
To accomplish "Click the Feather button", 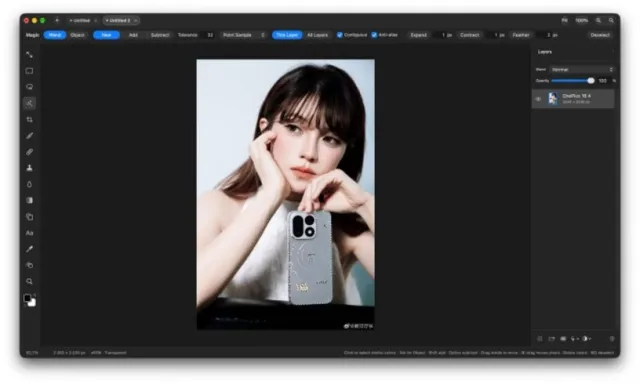I will (x=521, y=35).
